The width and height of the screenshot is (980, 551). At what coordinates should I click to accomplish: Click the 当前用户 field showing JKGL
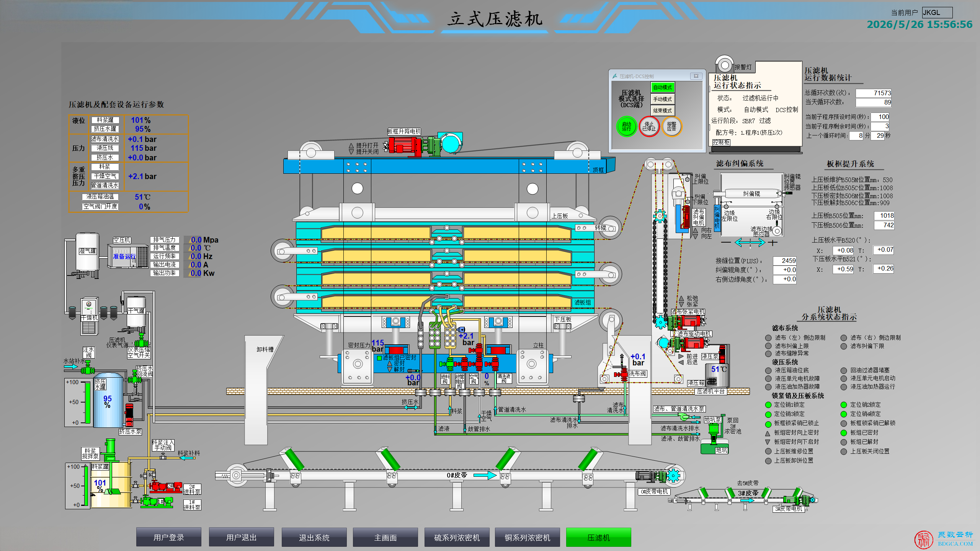pos(937,13)
